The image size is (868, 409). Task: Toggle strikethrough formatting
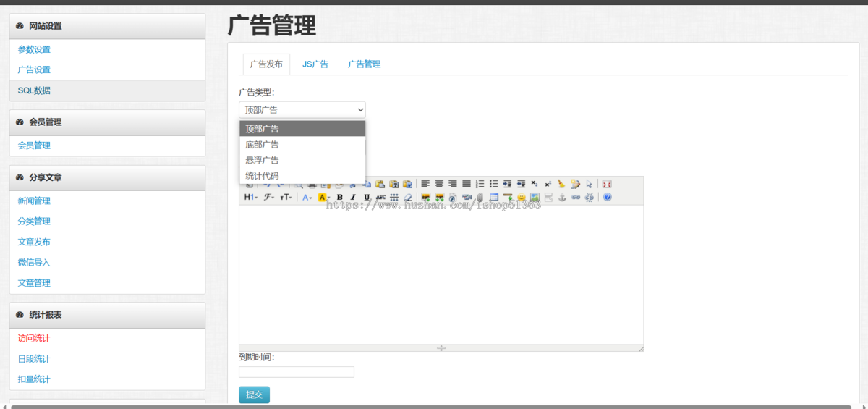click(x=380, y=197)
